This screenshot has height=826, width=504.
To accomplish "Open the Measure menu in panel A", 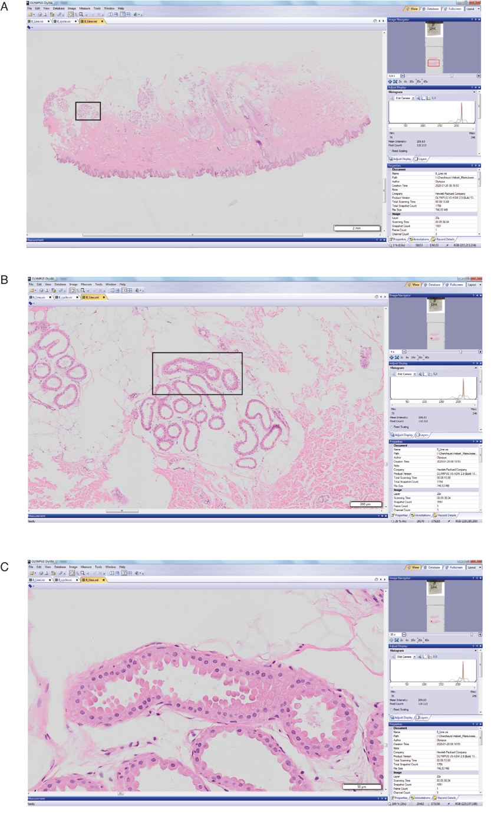I will click(x=84, y=8).
